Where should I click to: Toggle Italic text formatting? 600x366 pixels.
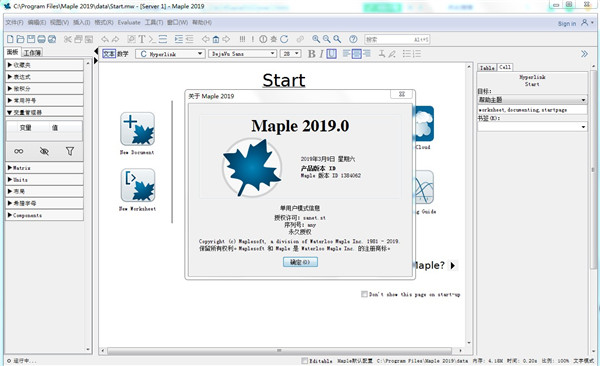pyautogui.click(x=321, y=54)
